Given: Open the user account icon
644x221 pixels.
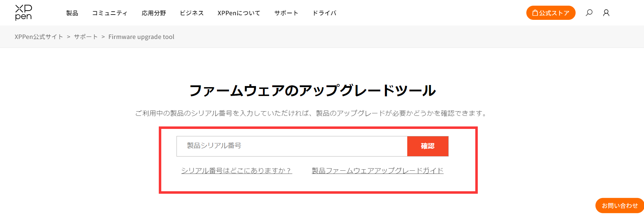Looking at the screenshot, I should pyautogui.click(x=606, y=13).
